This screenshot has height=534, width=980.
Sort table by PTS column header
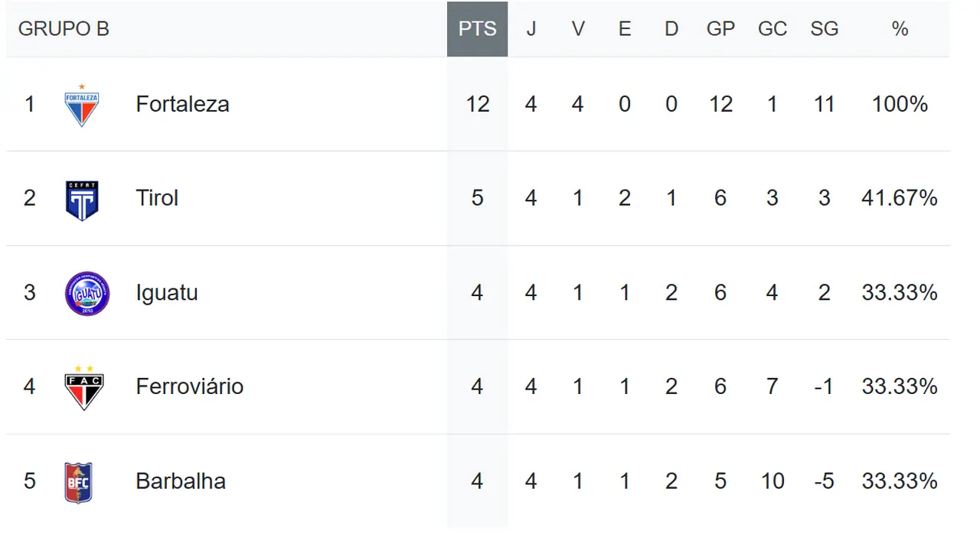477,29
